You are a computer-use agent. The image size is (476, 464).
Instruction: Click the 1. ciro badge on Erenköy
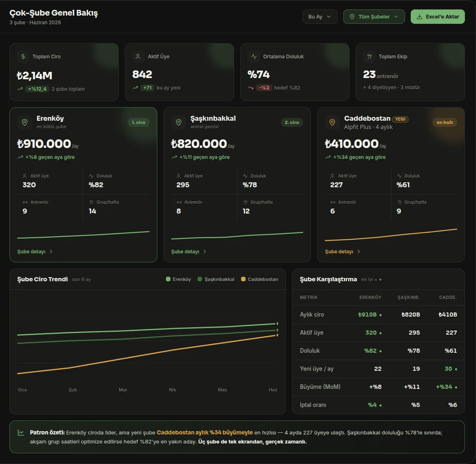[138, 122]
